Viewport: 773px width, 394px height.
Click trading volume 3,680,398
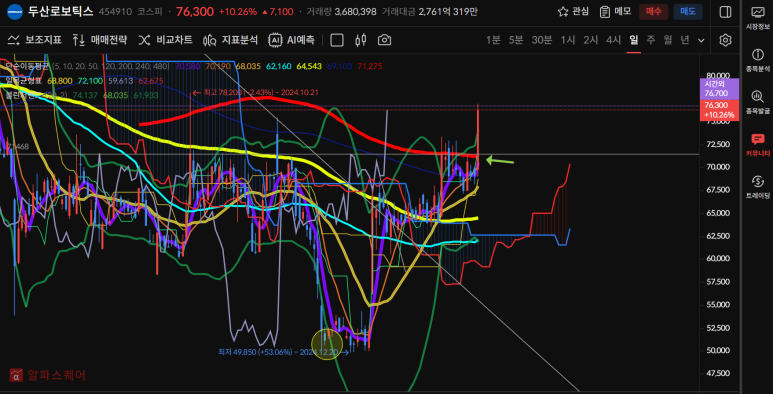(x=355, y=12)
